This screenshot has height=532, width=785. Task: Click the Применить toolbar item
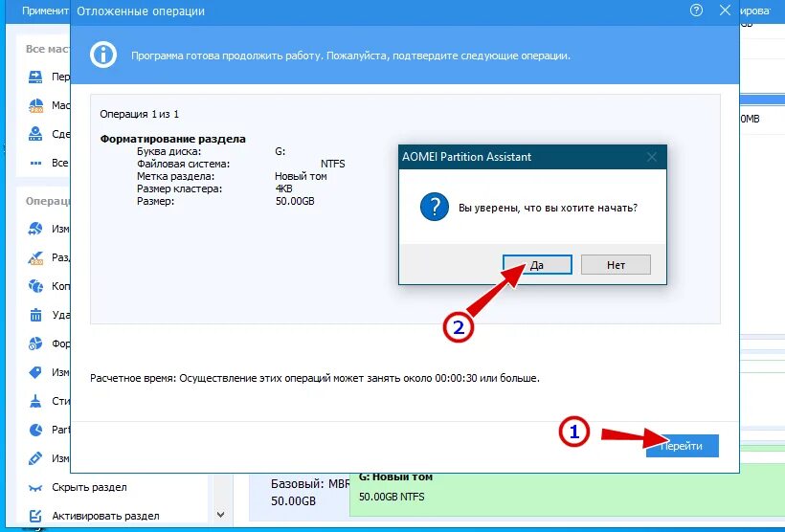pos(45,11)
